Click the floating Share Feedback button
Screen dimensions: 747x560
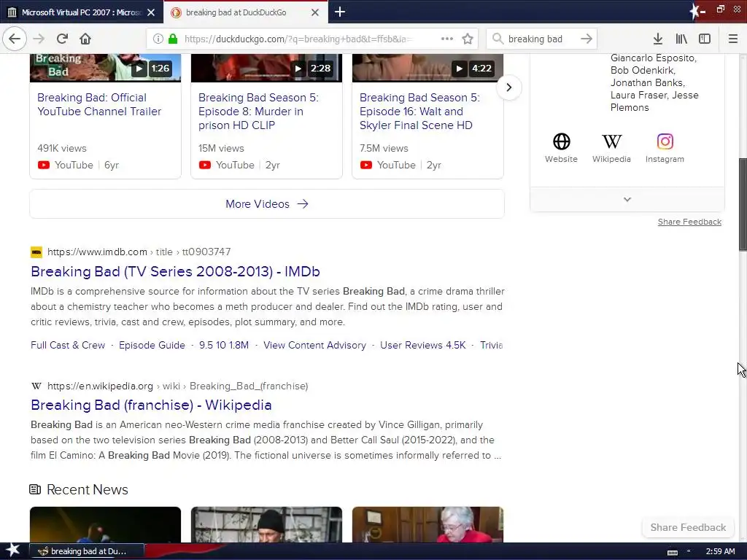pos(688,527)
